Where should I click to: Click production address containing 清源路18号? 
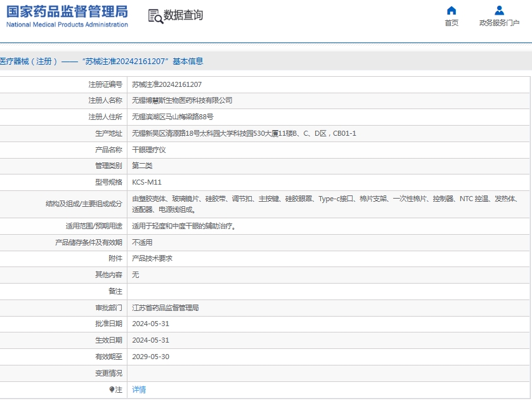coord(244,133)
